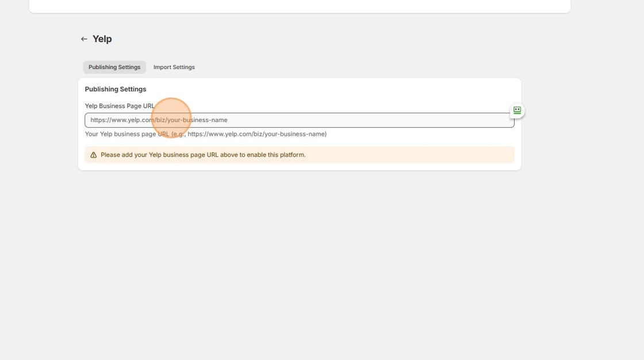Switch to the Publishing Settings tab
Screen dimensions: 644x360
[x=114, y=67]
